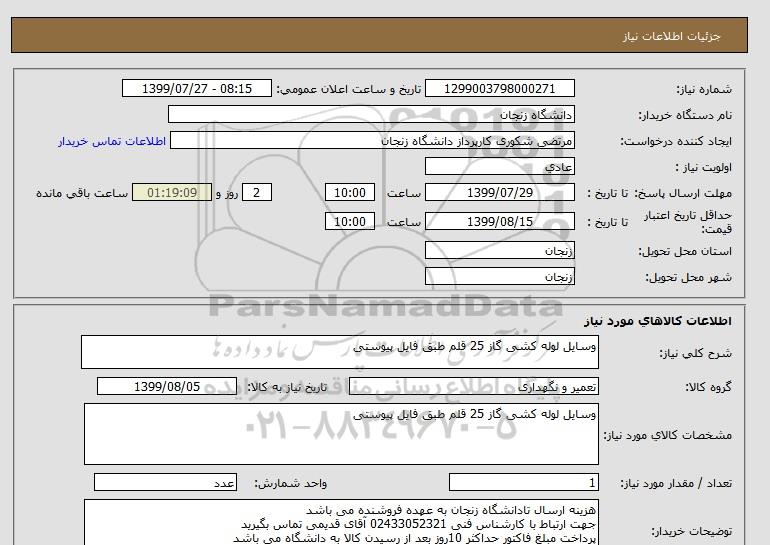Click the delivery city field زنجان
This screenshot has width=770, height=545.
click(x=499, y=276)
